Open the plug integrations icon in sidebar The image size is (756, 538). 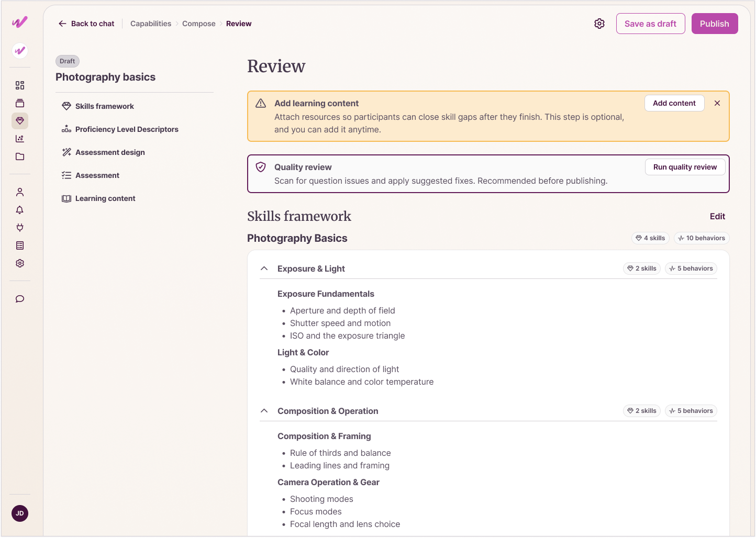click(x=20, y=228)
